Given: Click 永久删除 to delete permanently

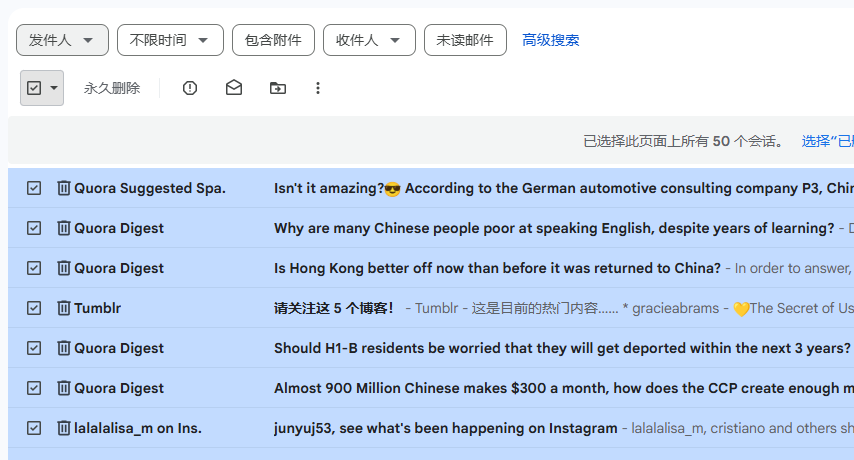Looking at the screenshot, I should click(112, 88).
